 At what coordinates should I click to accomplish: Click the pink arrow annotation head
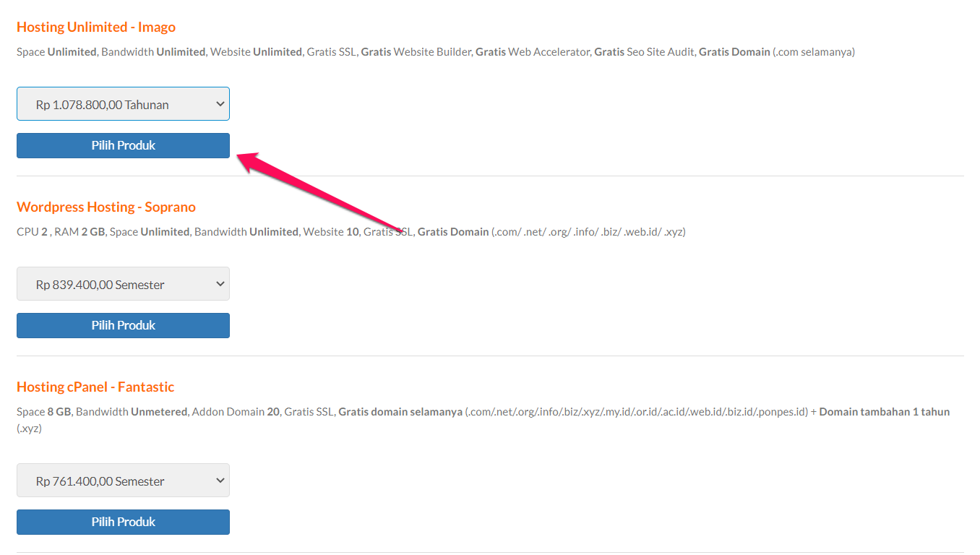click(246, 159)
